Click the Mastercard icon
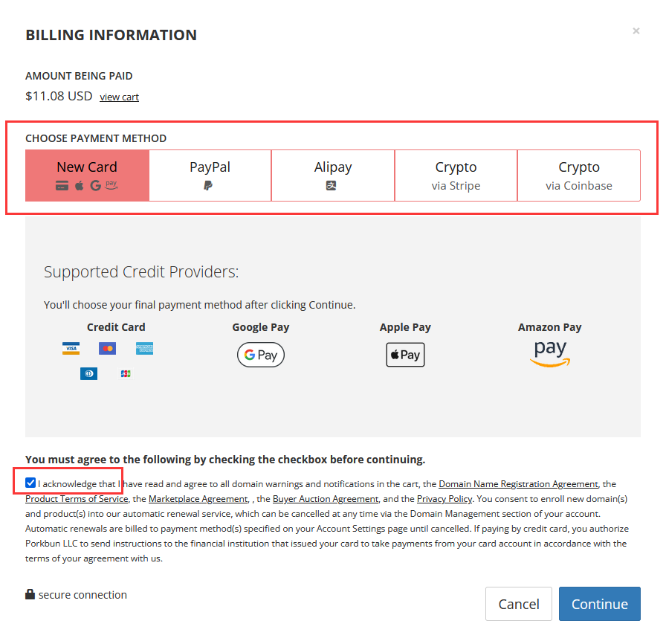 (x=107, y=349)
